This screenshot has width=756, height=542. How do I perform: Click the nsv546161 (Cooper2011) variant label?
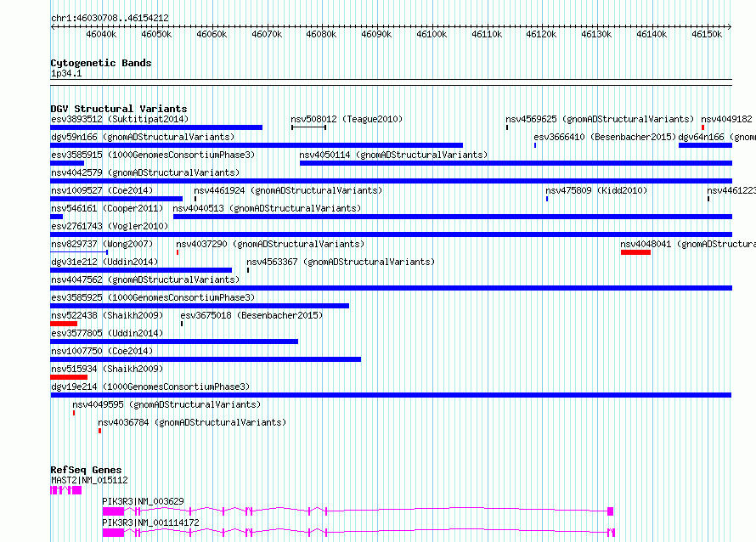[107, 208]
